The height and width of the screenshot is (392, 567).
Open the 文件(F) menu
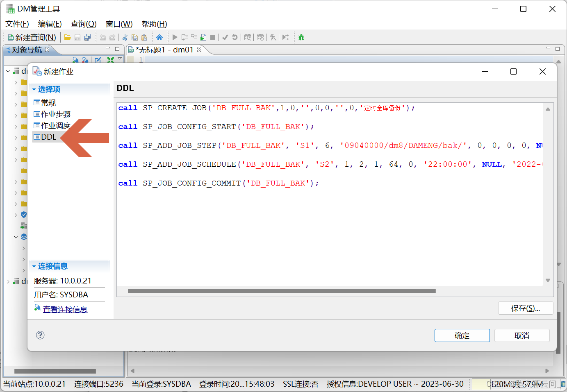tap(17, 24)
